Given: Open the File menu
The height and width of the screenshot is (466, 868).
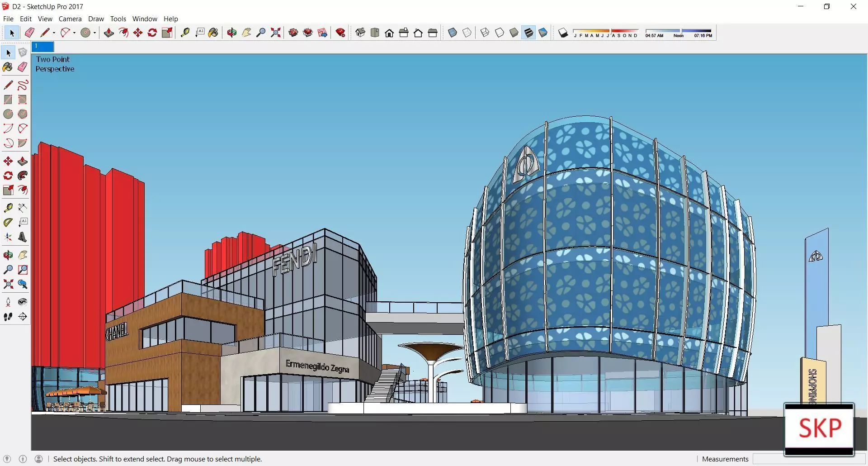Looking at the screenshot, I should point(8,19).
